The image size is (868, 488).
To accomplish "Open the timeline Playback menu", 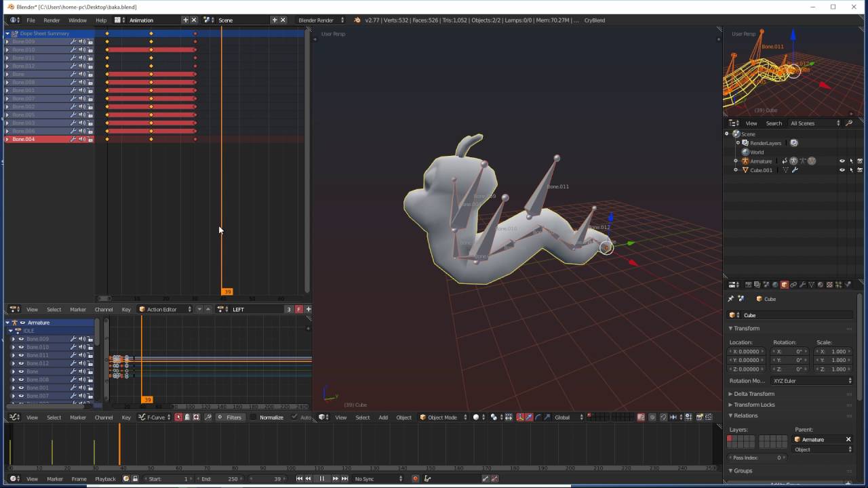I will tap(105, 479).
